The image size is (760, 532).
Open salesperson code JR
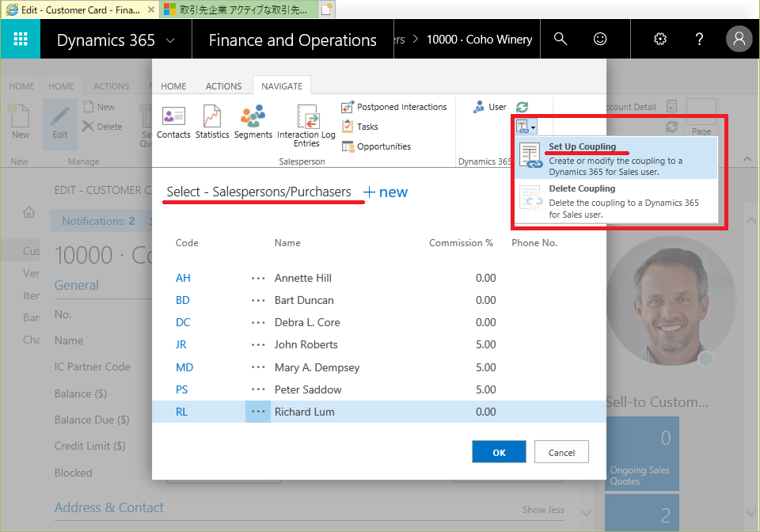point(180,345)
